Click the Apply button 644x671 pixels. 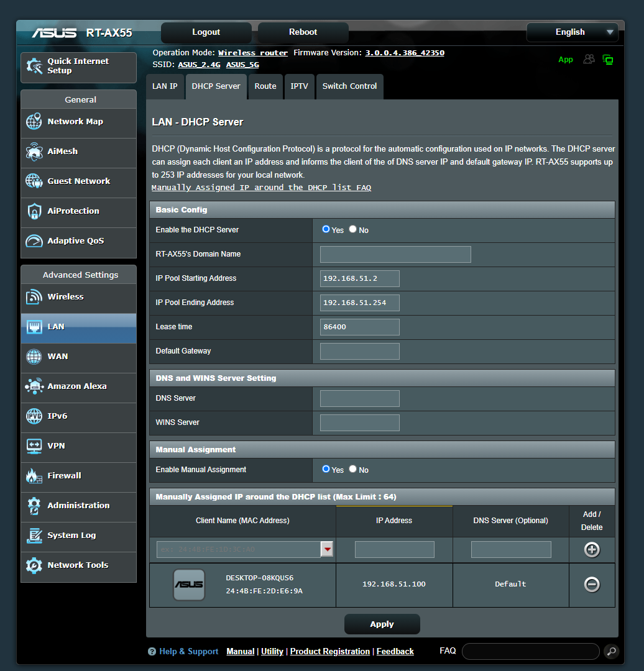coord(382,624)
